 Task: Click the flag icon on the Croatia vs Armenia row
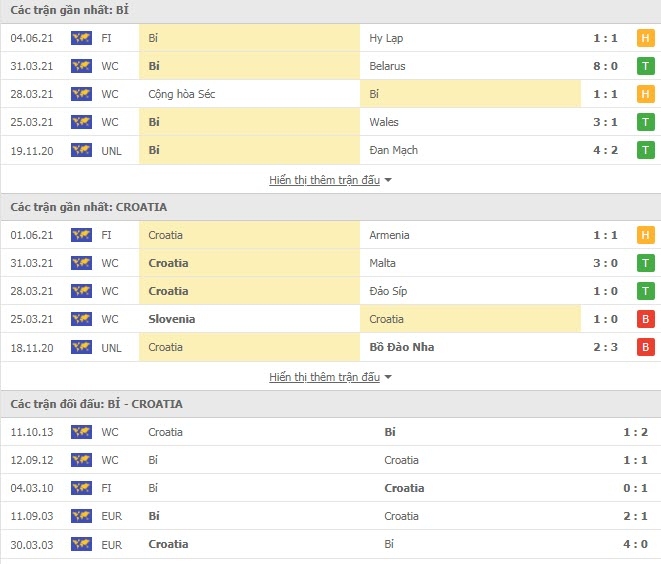point(81,235)
